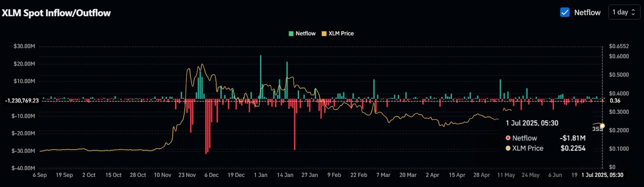
Task: Toggle XLM Price series in legend
Action: click(x=337, y=33)
